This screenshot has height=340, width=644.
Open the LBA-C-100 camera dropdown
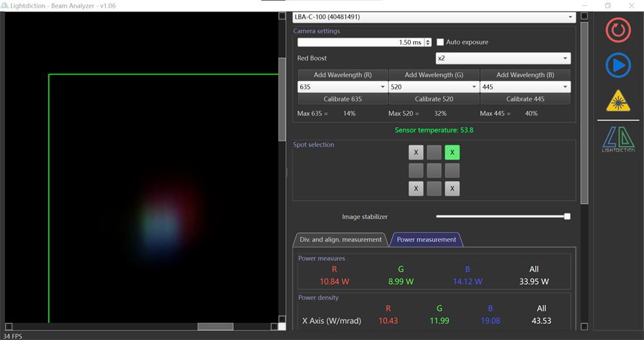(x=434, y=17)
